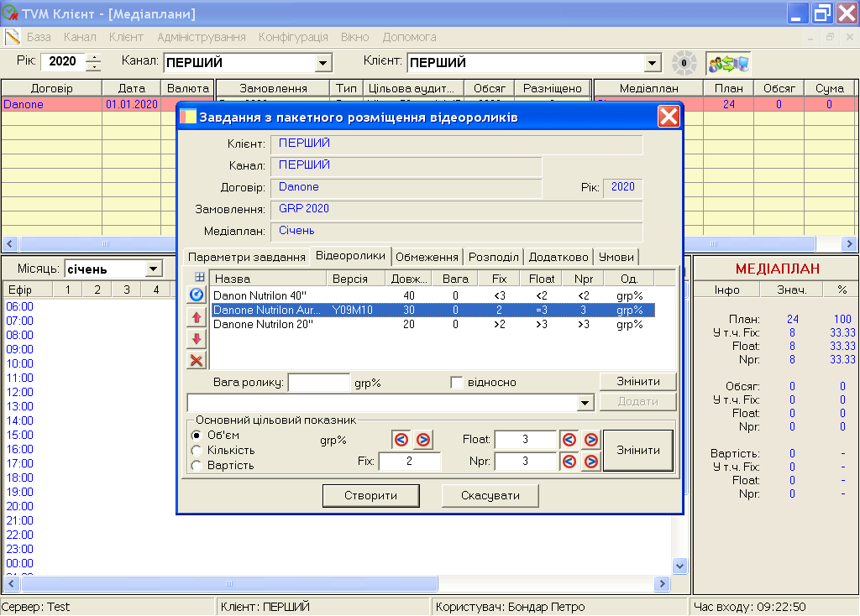Enable the 'відносно' checkbox
860x616 pixels.
coord(457,383)
